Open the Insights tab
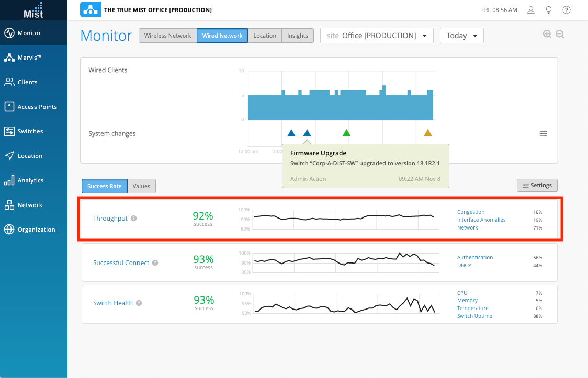This screenshot has height=378, width=588. [298, 36]
